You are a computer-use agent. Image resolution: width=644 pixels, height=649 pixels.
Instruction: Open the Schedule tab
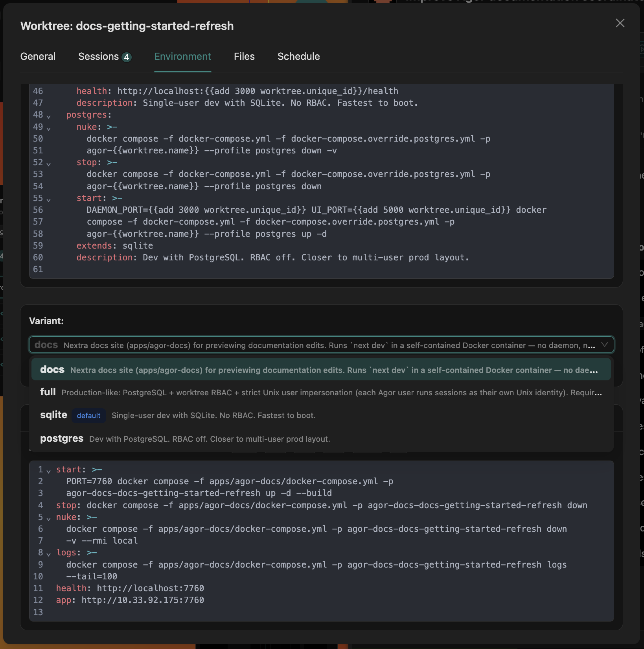(x=298, y=56)
